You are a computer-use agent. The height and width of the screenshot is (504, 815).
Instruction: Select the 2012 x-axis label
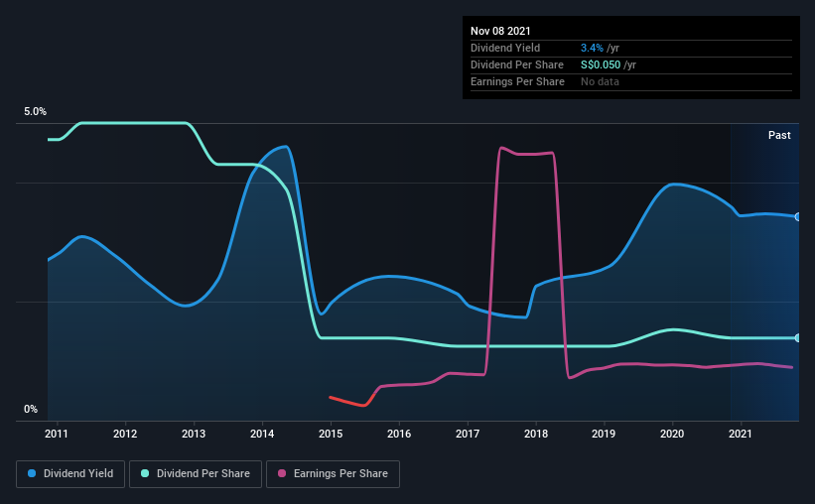click(125, 434)
